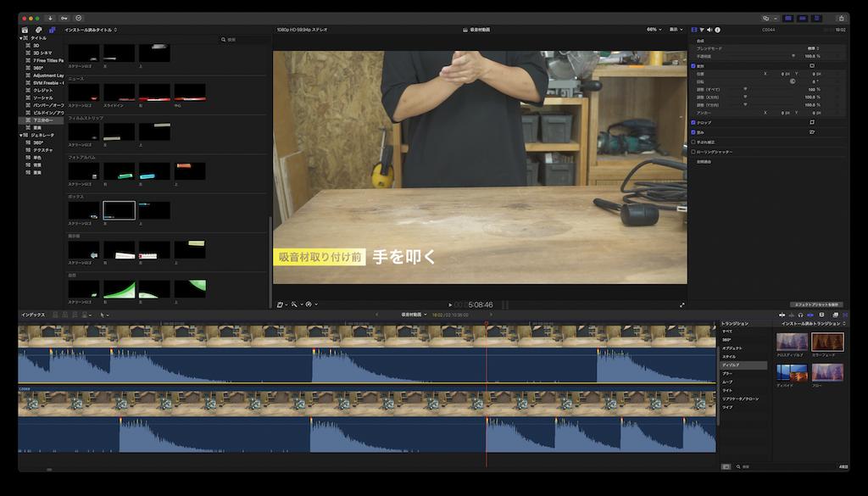
Task: Collapse the タイトル tree category
Action: point(21,38)
